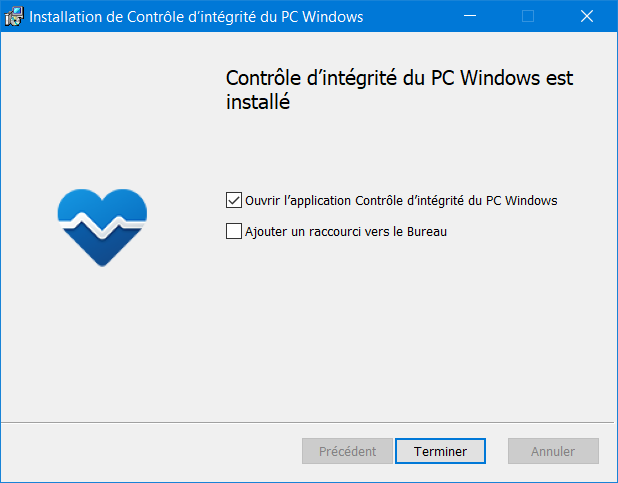The height and width of the screenshot is (483, 618).
Task: Click the word 'installé' in the heading
Action: click(x=258, y=102)
